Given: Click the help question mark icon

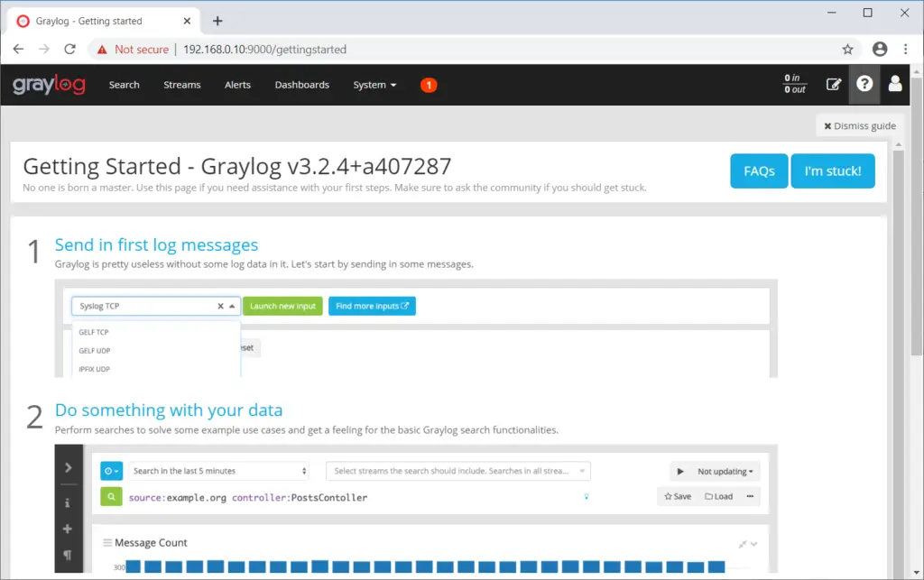Looking at the screenshot, I should pos(864,84).
